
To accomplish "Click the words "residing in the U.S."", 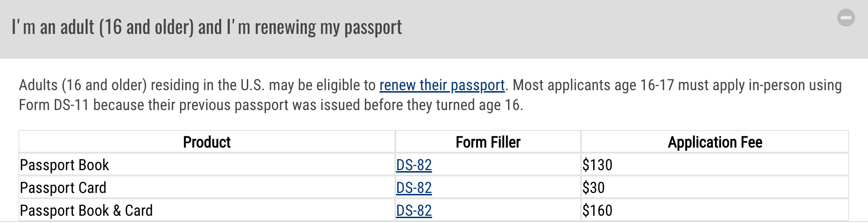I will (208, 85).
